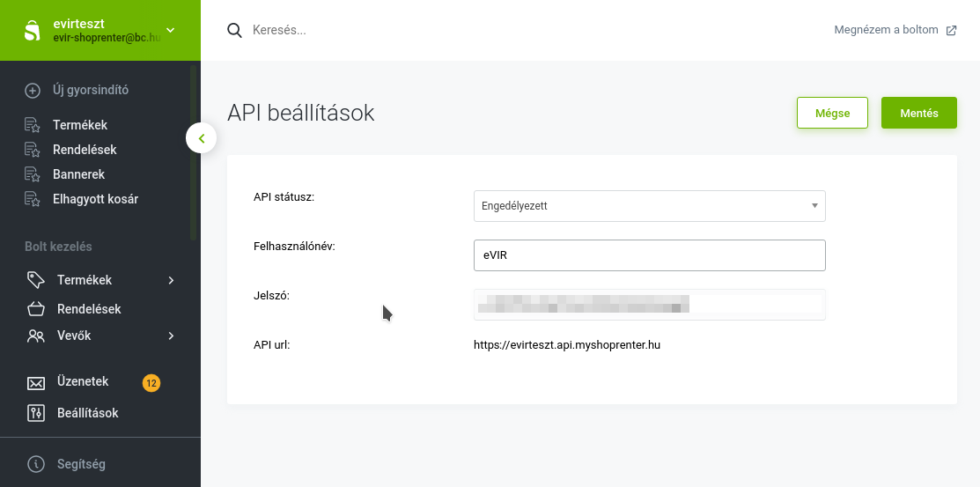Click the basket icon beside Rendelések

[x=35, y=309]
